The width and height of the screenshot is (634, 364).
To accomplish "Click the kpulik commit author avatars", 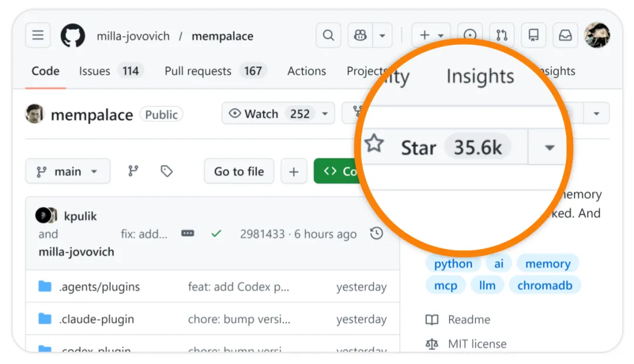I will point(46,215).
